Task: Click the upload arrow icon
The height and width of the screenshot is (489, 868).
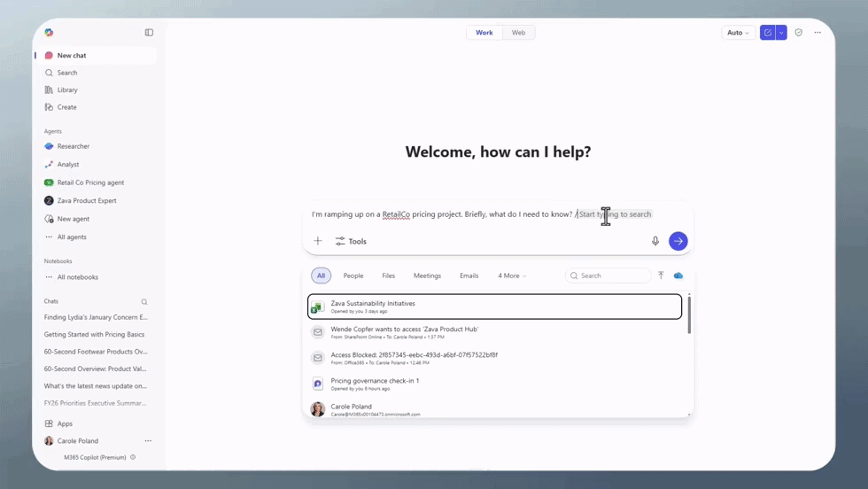Action: 661,276
